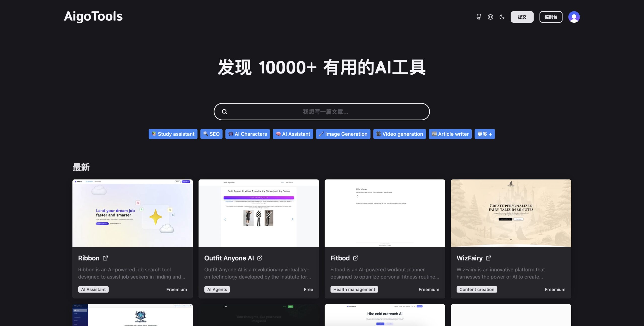
Task: Click the 控制台 dashboard button
Action: pyautogui.click(x=551, y=17)
